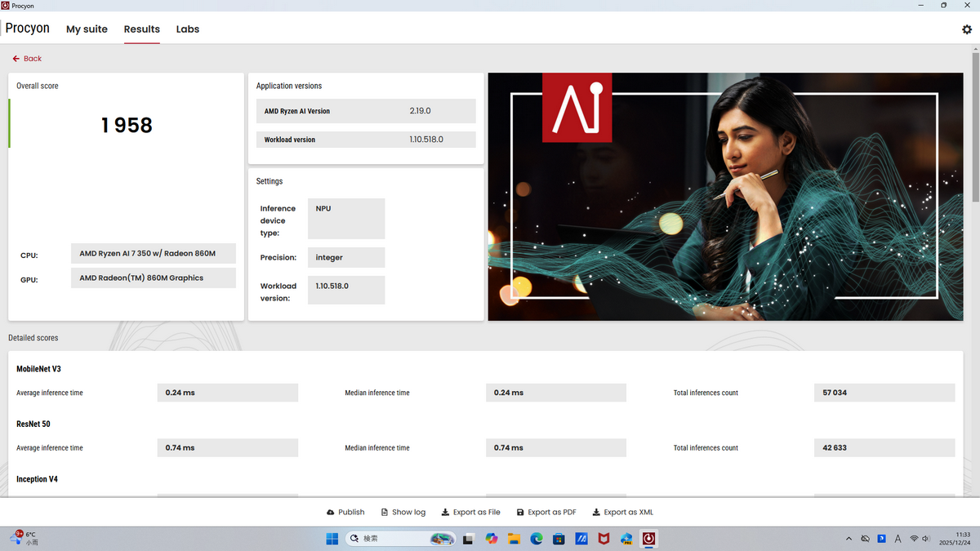Open Microsoft Store taskbar icon
The width and height of the screenshot is (980, 551).
tap(559, 539)
